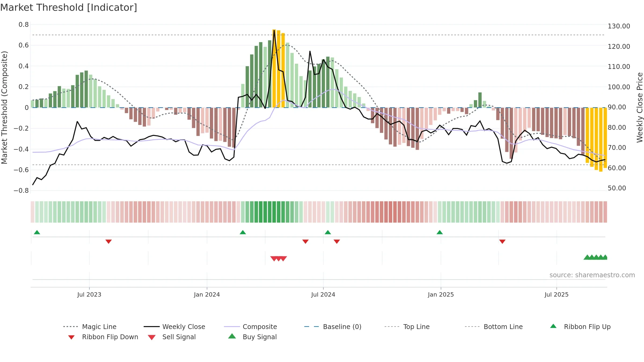Click the 100.00 price axis tick
The width and height of the screenshot is (644, 362).
click(x=619, y=87)
